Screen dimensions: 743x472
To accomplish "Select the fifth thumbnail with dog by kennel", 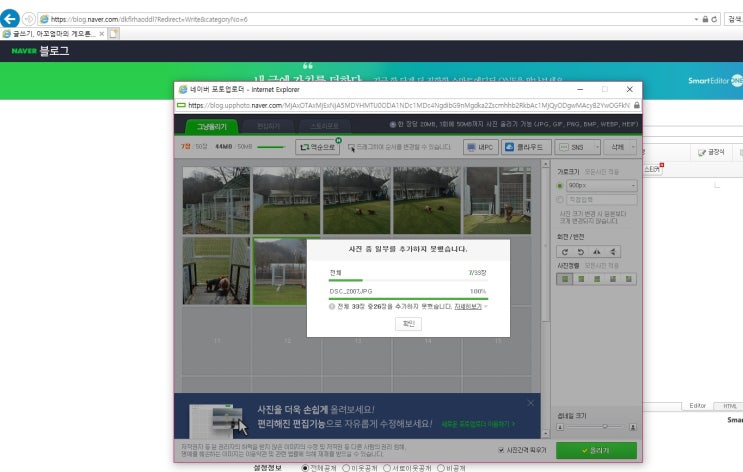I will 497,200.
